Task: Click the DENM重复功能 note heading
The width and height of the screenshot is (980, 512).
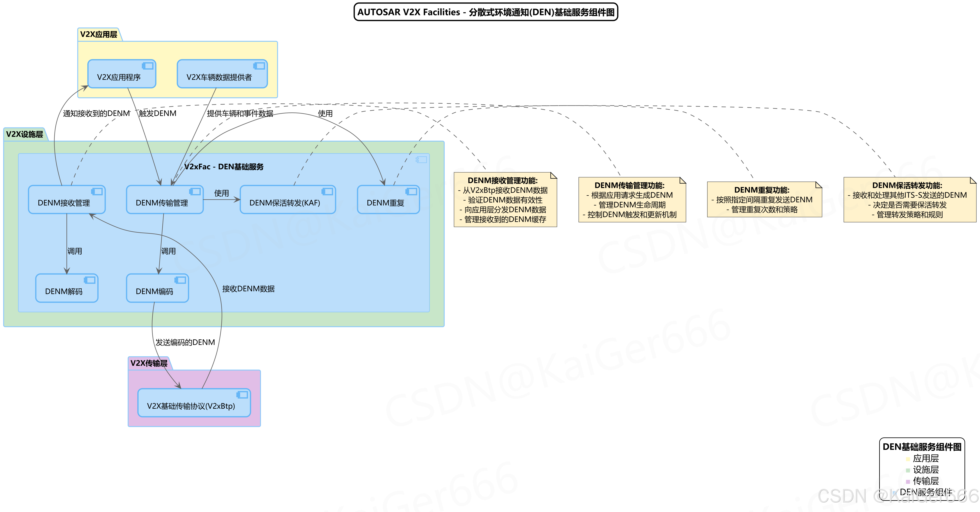Action: click(762, 190)
